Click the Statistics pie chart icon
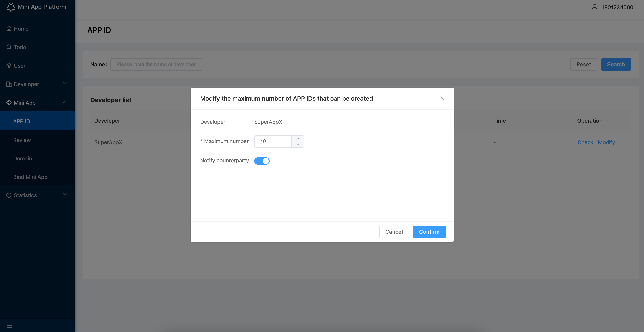Screen dimensions: 644x332 9,195
